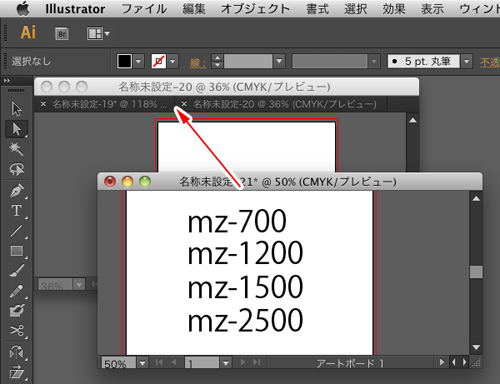Click the front window vertical scroll thumb
Viewport: 500px width, 384px height.
[x=476, y=272]
